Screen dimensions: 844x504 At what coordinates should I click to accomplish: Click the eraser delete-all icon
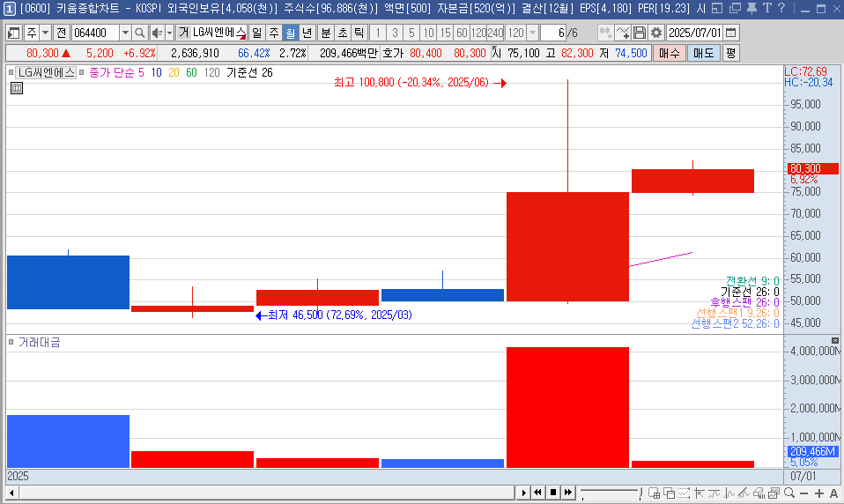[759, 493]
